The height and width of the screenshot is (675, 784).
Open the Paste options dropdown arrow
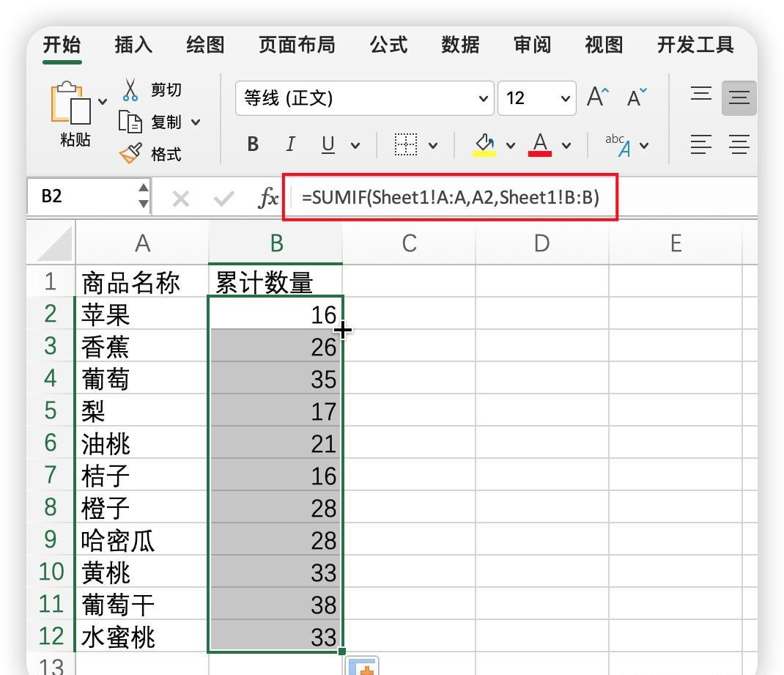[103, 101]
